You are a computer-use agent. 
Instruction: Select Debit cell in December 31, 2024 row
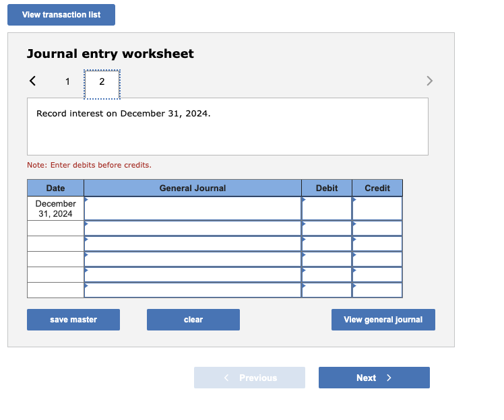tap(327, 209)
